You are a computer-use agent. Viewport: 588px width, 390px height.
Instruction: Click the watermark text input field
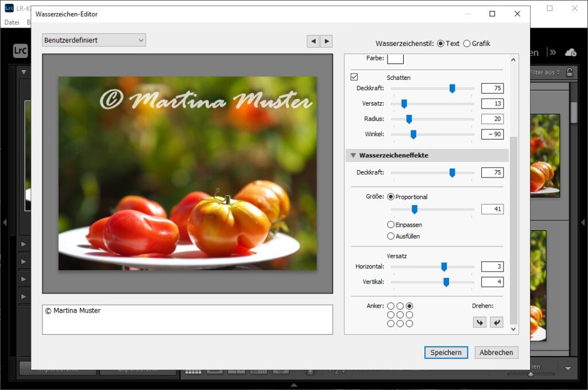(x=187, y=319)
